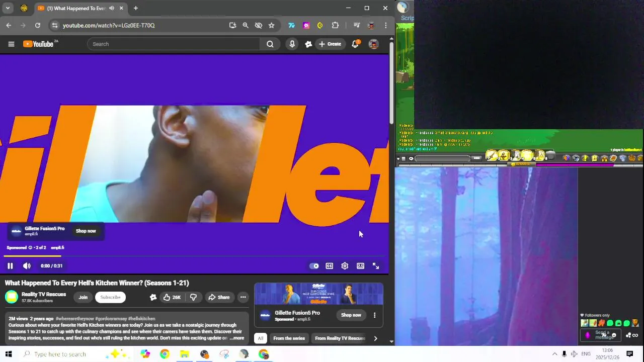Click the game chat input box
This screenshot has width=644, height=362.
coord(442,158)
